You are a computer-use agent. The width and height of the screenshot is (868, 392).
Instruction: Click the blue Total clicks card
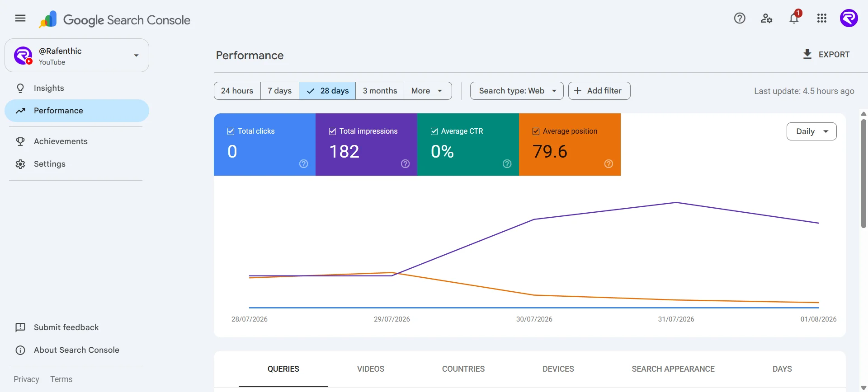point(264,145)
